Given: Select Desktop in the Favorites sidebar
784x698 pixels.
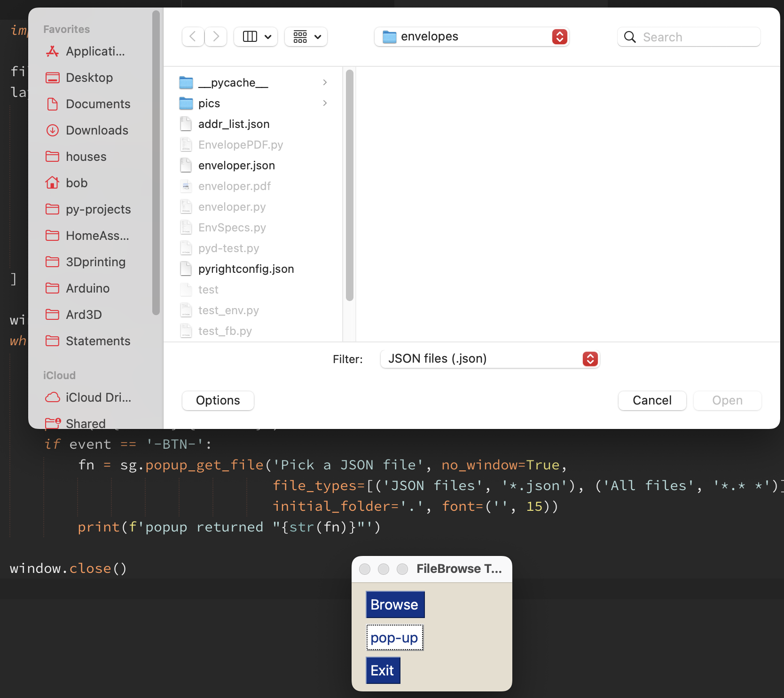Looking at the screenshot, I should tap(89, 77).
